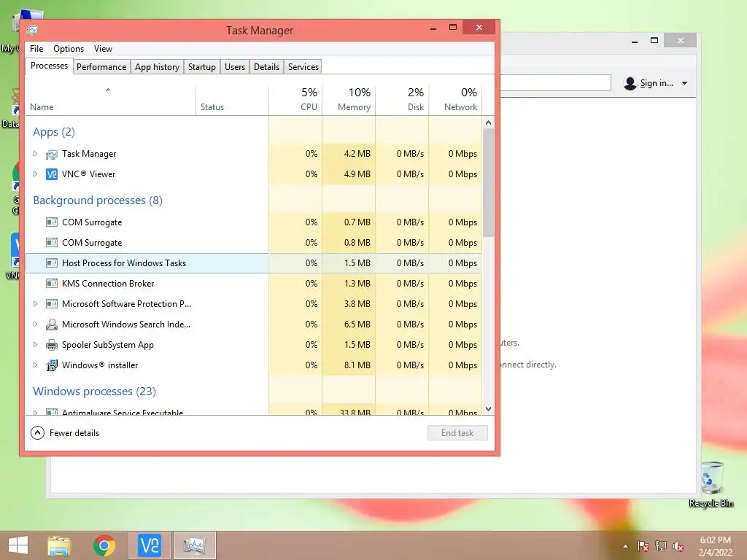The image size is (747, 560).
Task: Click the VNC Viewer process icon
Action: pyautogui.click(x=52, y=174)
